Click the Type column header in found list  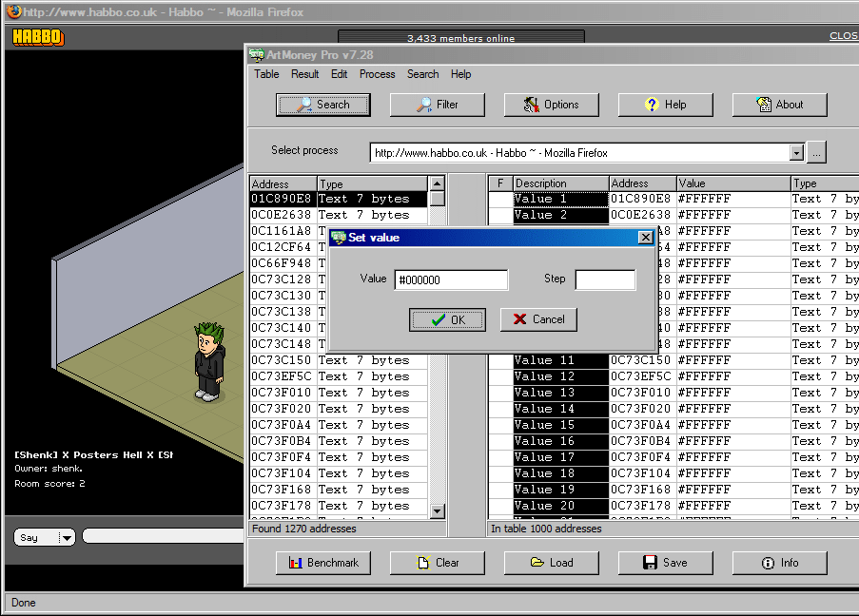pyautogui.click(x=373, y=184)
